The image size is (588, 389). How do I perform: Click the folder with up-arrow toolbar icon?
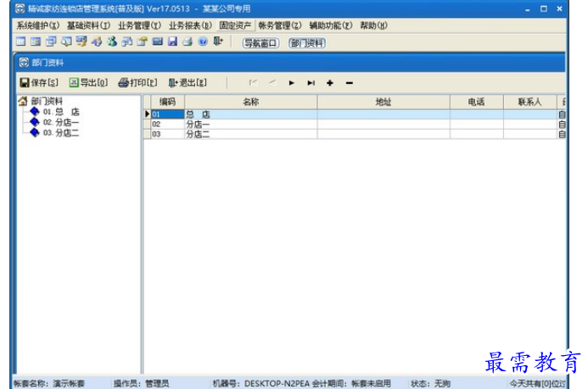tap(143, 42)
